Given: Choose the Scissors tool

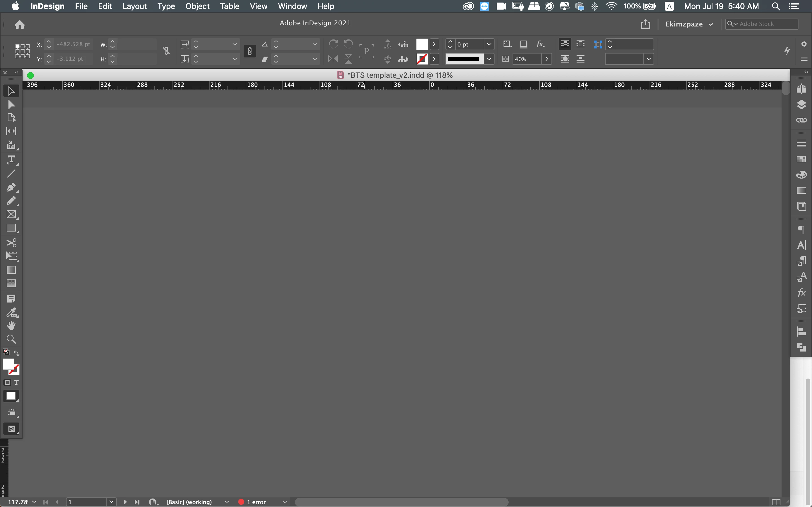Looking at the screenshot, I should pyautogui.click(x=11, y=243).
